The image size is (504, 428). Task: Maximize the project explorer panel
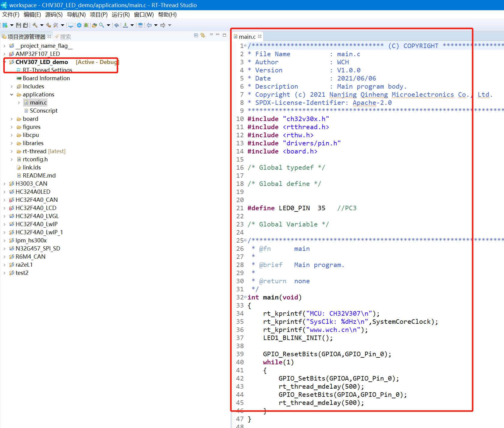pos(224,35)
